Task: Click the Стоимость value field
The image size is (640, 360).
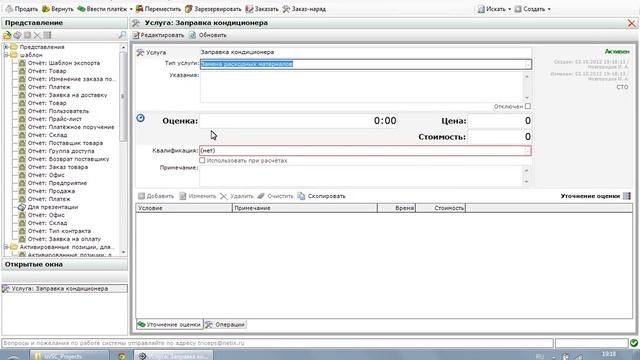Action: tap(500, 137)
